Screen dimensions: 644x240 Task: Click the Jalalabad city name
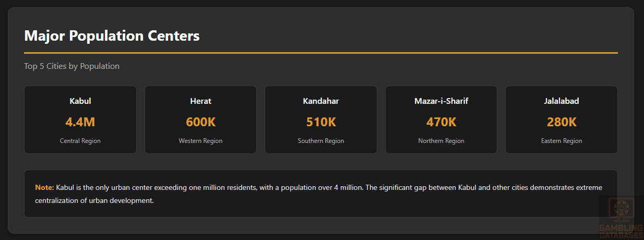562,101
